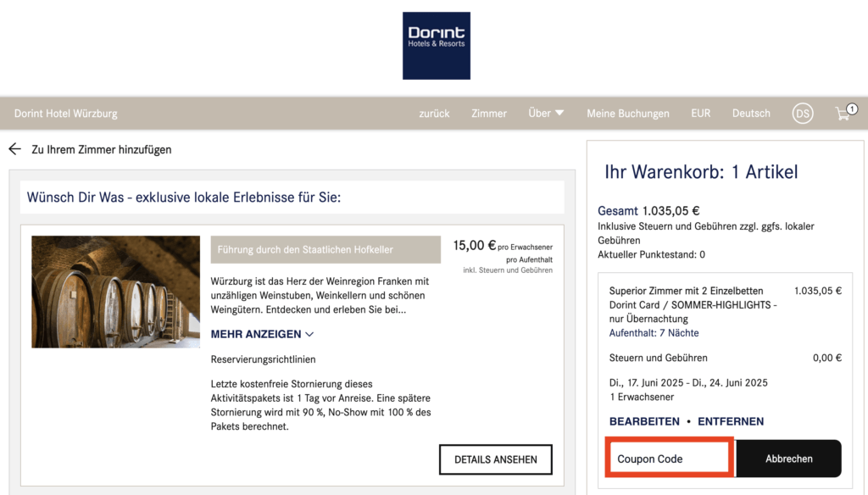The image size is (868, 495).
Task: Open Meine Buchungen
Action: (628, 114)
